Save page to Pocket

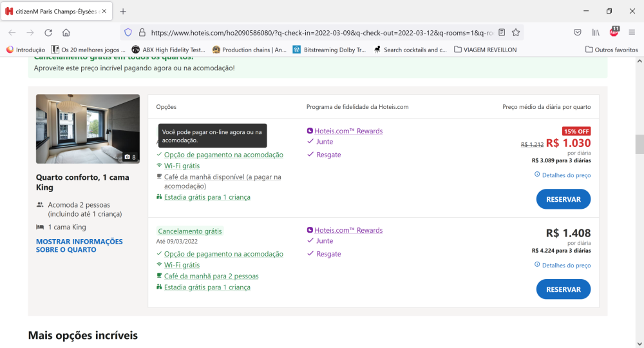pyautogui.click(x=578, y=32)
